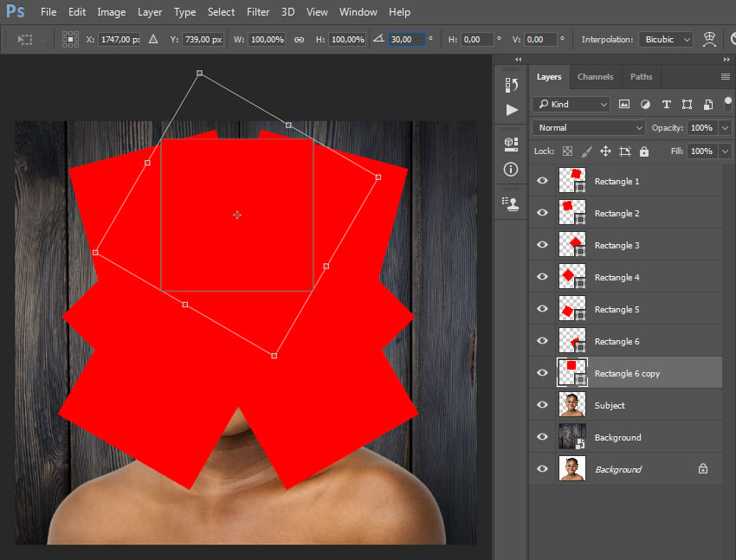Screen dimensions: 736x560
Task: Hide the Rectangle 5 layer
Action: coord(542,309)
